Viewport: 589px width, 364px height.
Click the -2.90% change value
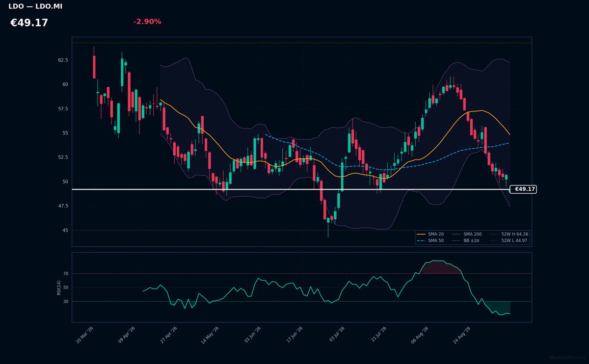coord(147,22)
